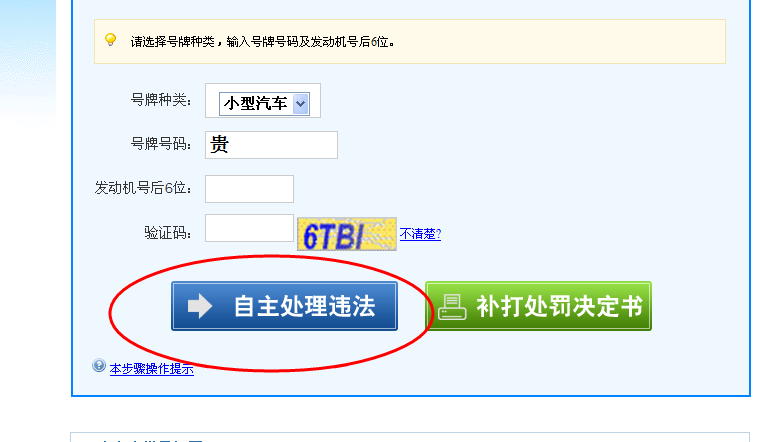Click the 验证码 text input box
Image resolution: width=757 pixels, height=442 pixels.
[x=249, y=228]
